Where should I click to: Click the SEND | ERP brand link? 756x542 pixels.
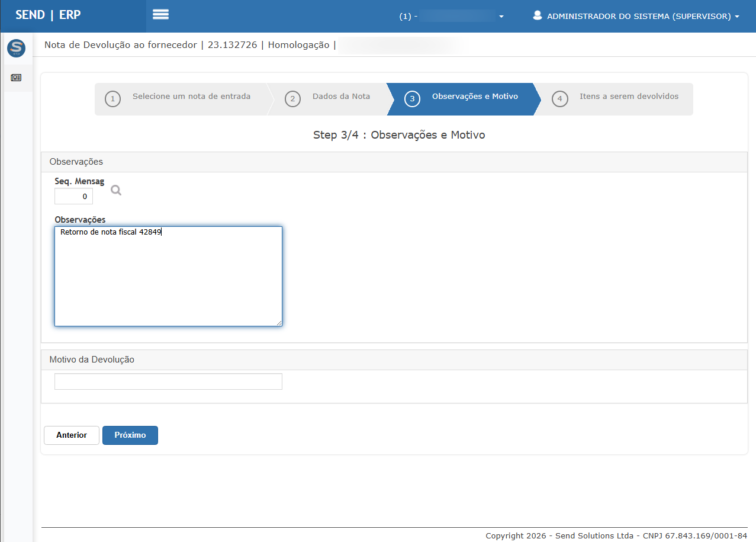coord(48,15)
